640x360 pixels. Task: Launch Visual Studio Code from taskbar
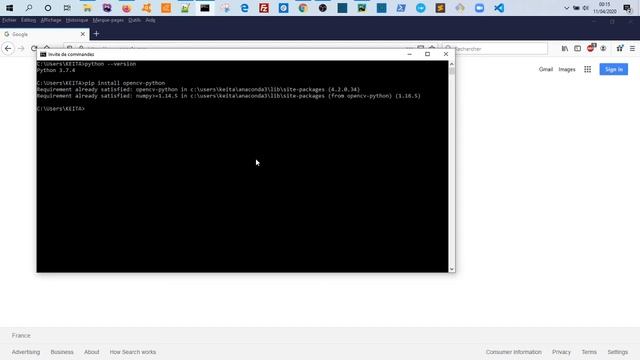pos(499,8)
